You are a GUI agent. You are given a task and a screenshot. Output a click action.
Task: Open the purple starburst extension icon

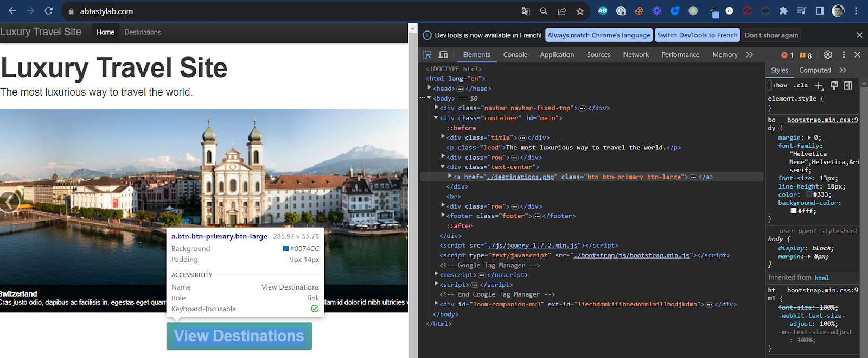(x=657, y=10)
